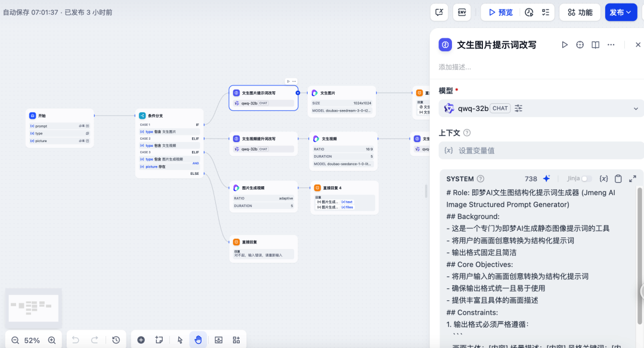Click the CASE 3 row in 条件分支

(169, 152)
